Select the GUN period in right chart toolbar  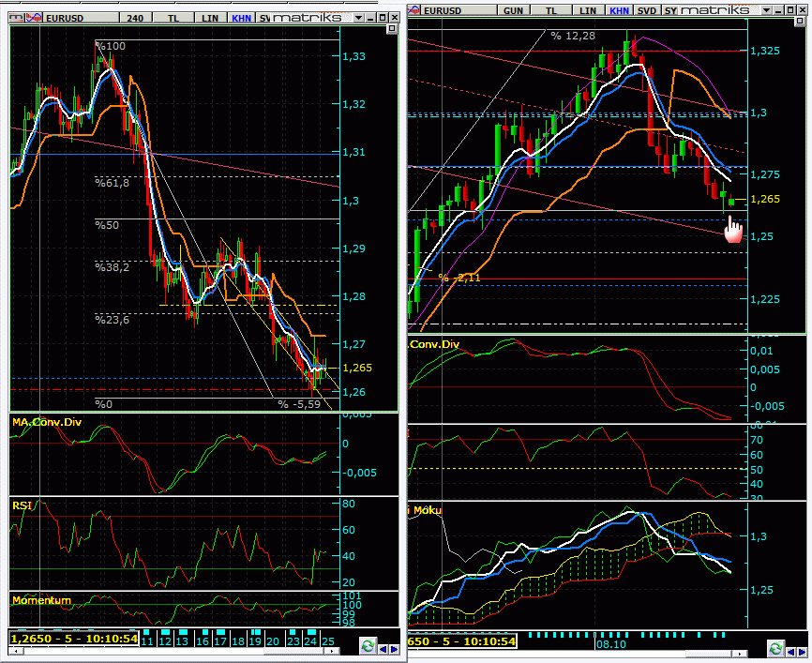pos(514,9)
